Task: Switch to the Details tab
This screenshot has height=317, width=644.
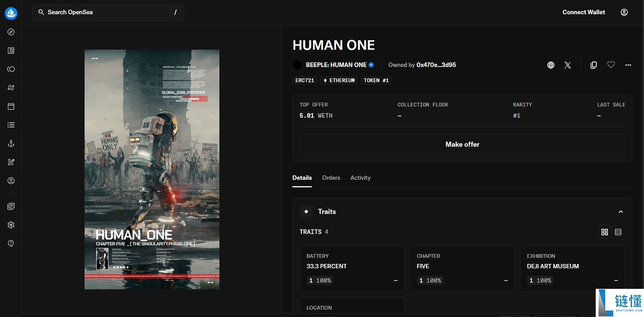Action: [x=302, y=178]
